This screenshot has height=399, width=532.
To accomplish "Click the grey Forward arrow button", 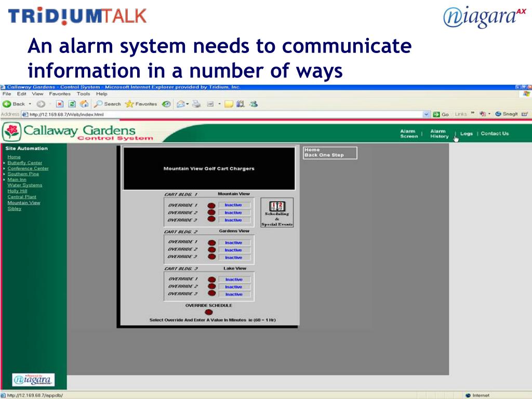I will point(41,104).
